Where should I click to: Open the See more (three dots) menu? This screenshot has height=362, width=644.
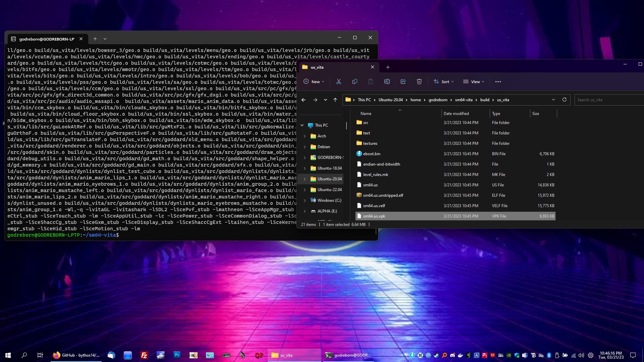(x=498, y=81)
